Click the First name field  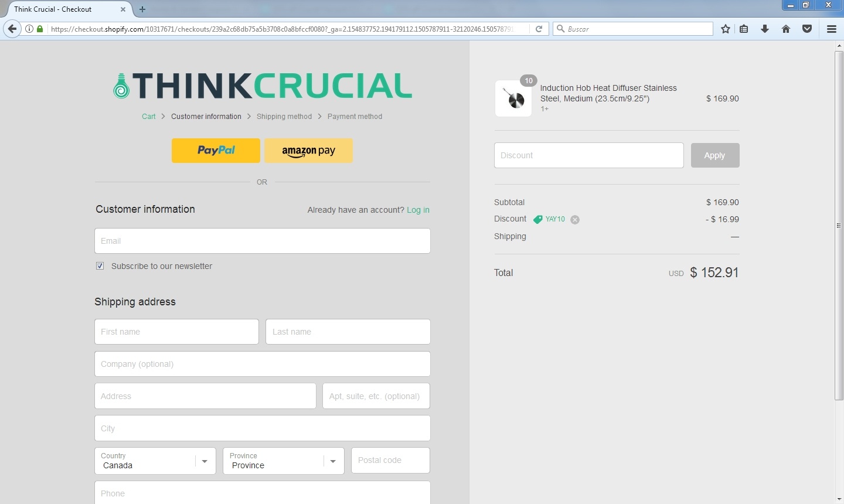pos(176,332)
